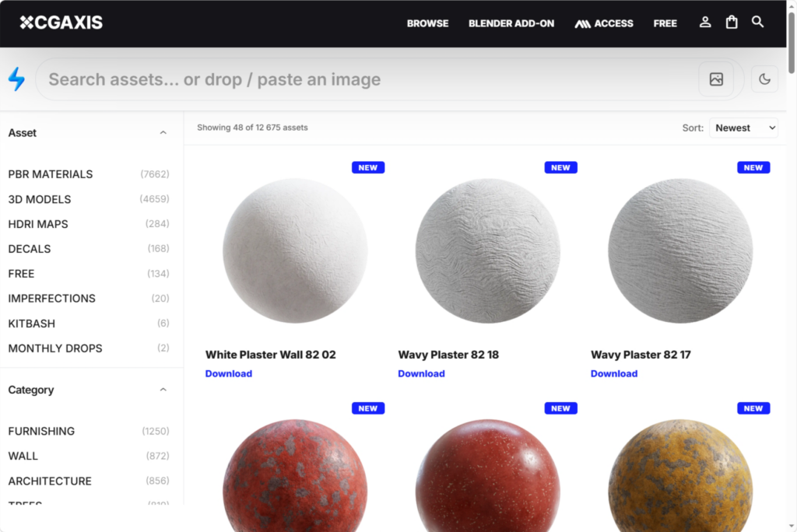This screenshot has height=532, width=797.
Task: Click the page vertical scrollbar
Action: (792, 233)
